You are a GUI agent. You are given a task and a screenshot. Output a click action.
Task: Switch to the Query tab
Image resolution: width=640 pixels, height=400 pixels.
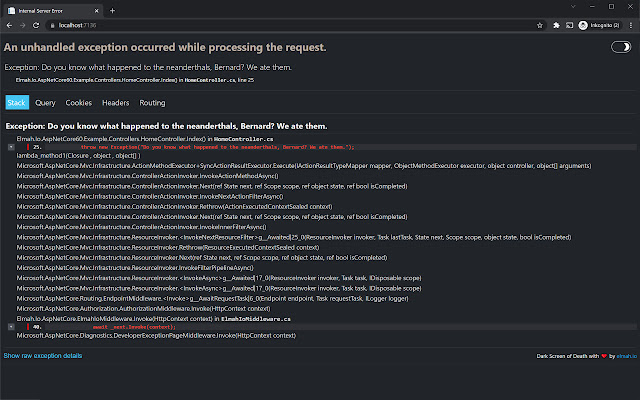[45, 102]
